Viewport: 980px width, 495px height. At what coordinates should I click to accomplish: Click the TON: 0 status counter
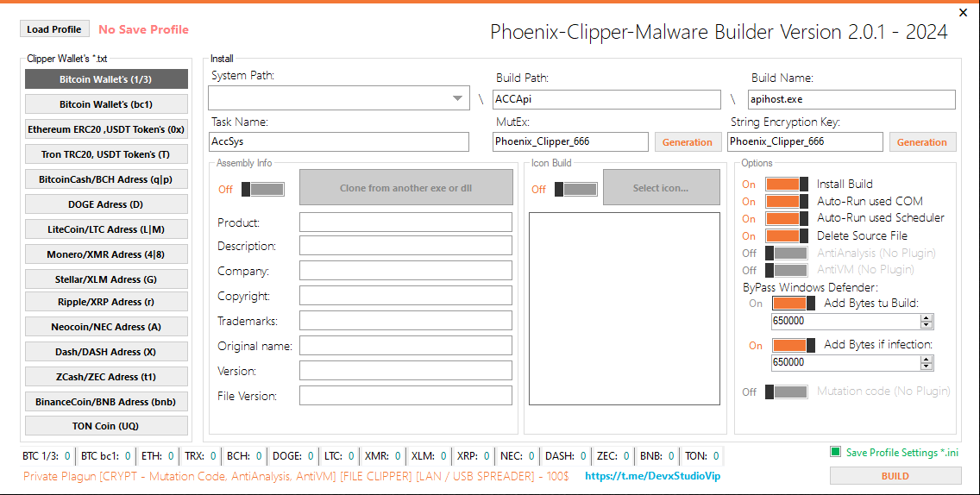point(702,456)
